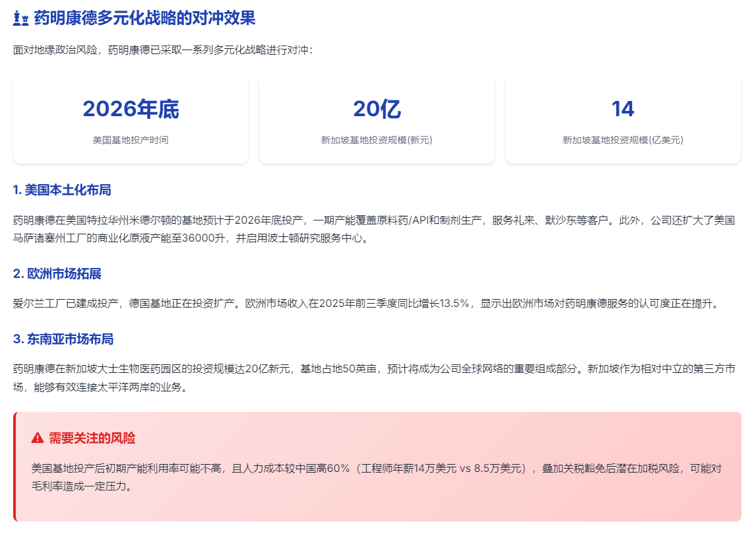Click the 新加坡基地投资规模(亿美元) label
The height and width of the screenshot is (534, 756).
point(623,140)
